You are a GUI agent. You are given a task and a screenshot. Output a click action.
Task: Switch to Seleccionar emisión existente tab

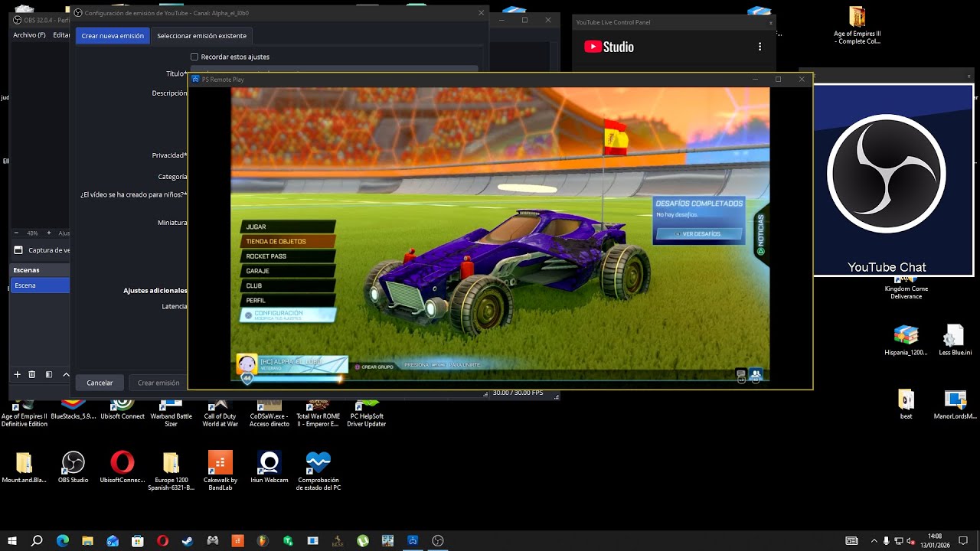pos(201,36)
